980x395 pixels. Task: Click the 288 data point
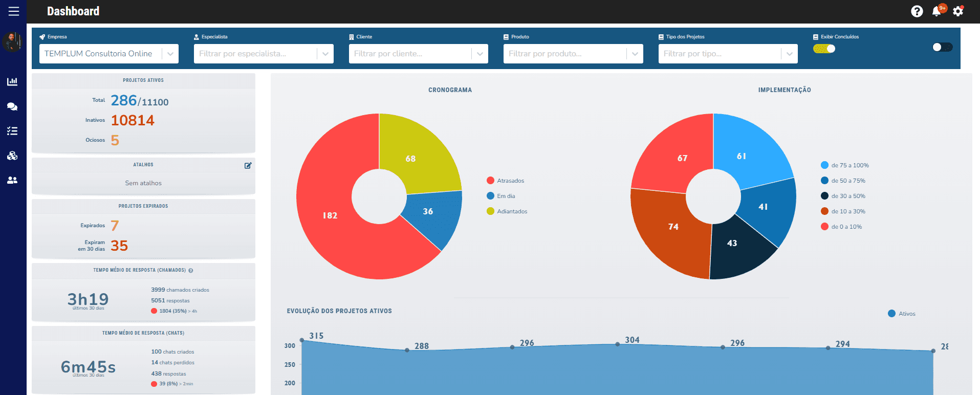pos(407,350)
